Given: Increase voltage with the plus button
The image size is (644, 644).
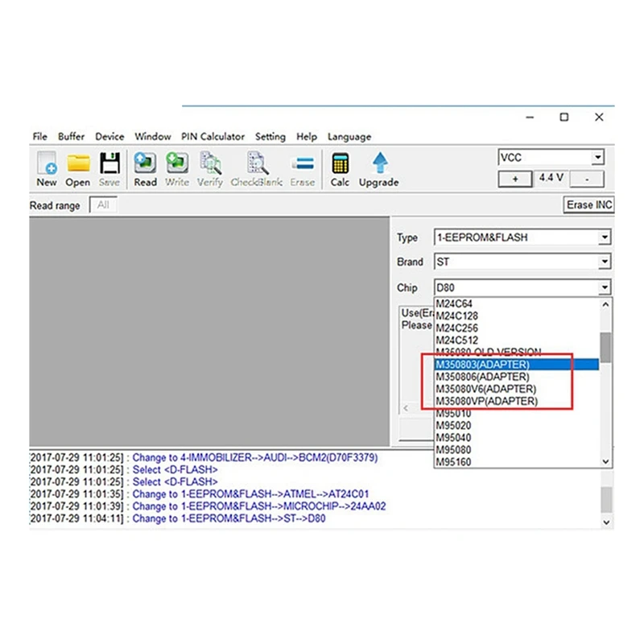Looking at the screenshot, I should pos(515,179).
